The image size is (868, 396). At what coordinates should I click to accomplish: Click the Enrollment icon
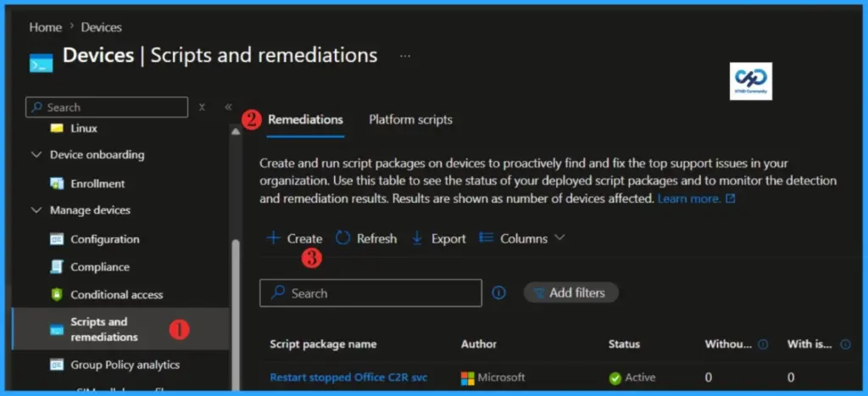point(57,183)
